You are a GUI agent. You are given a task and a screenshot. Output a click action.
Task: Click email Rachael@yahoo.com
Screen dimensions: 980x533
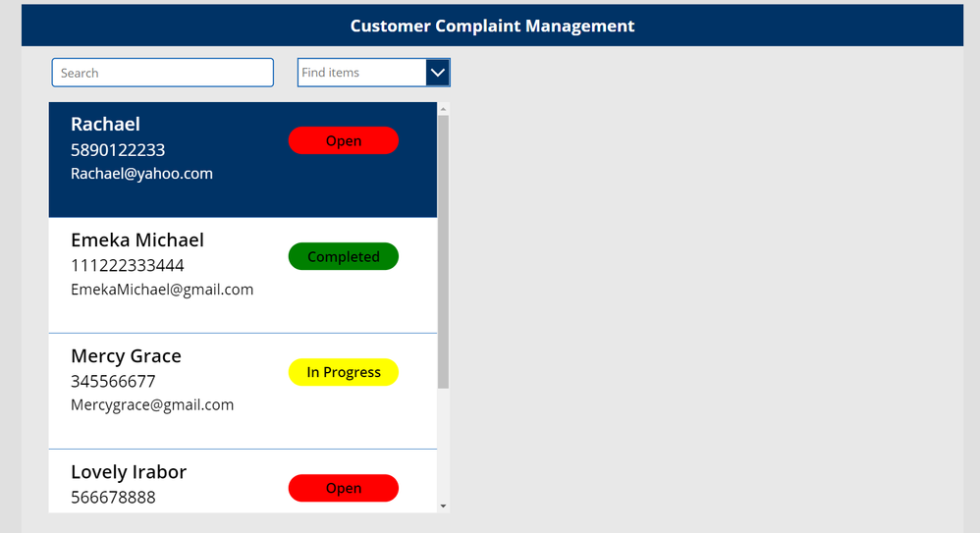pyautogui.click(x=141, y=174)
